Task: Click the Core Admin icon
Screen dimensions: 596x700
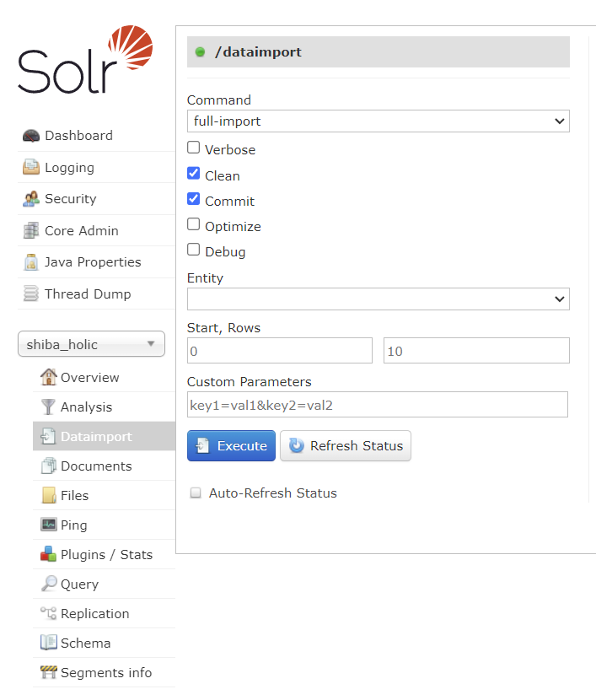Action: tap(30, 230)
